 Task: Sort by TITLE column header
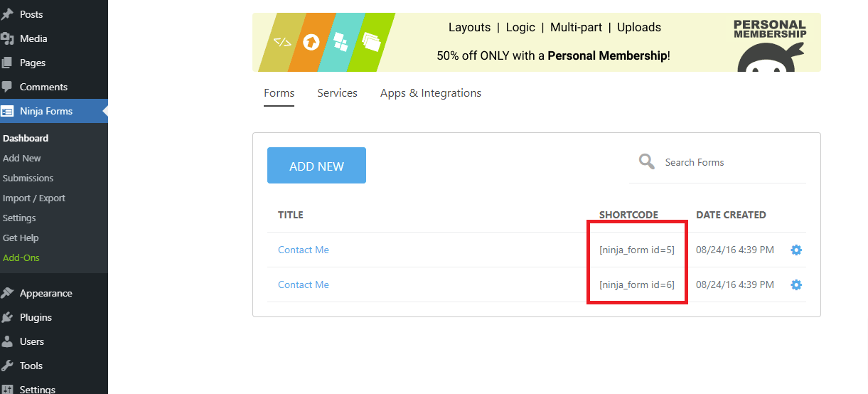(x=291, y=215)
